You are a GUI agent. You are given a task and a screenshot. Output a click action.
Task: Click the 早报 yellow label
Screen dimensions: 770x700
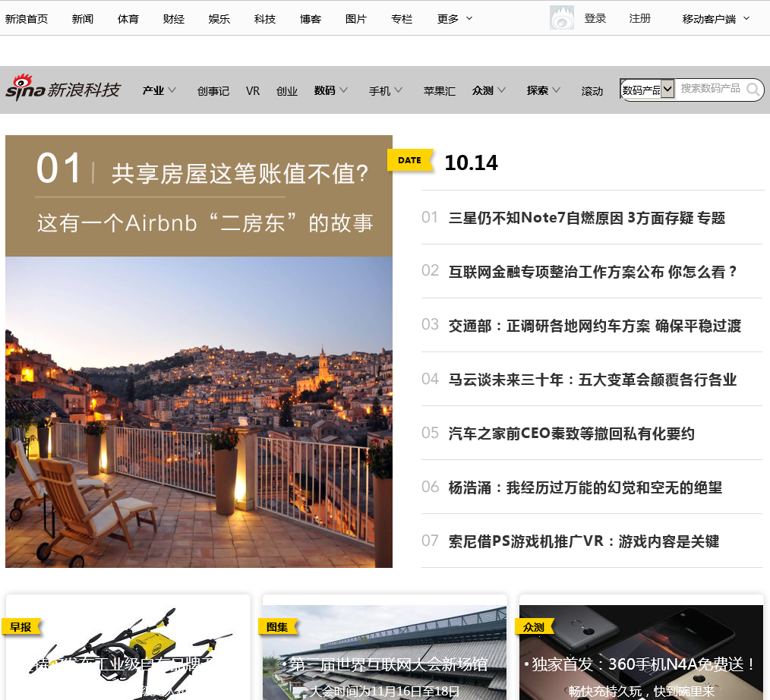pyautogui.click(x=21, y=627)
